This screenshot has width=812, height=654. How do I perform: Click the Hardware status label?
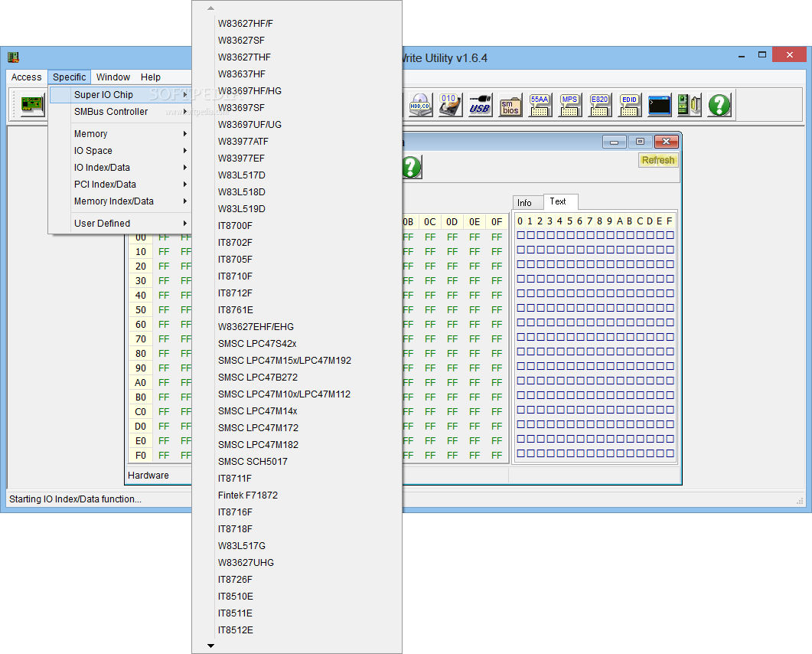click(x=148, y=476)
